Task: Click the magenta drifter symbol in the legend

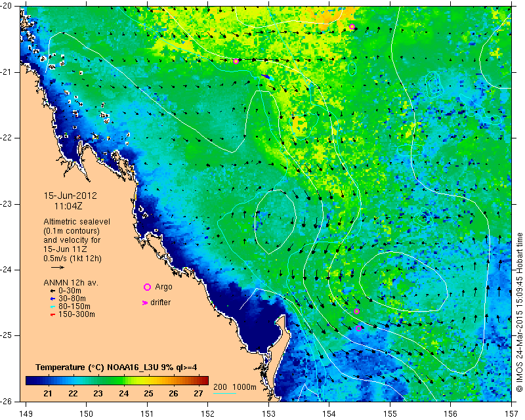Action: coord(144,303)
